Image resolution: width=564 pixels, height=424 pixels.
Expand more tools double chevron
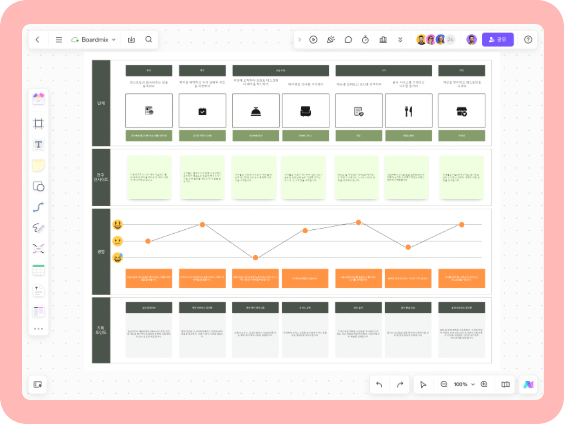(400, 40)
